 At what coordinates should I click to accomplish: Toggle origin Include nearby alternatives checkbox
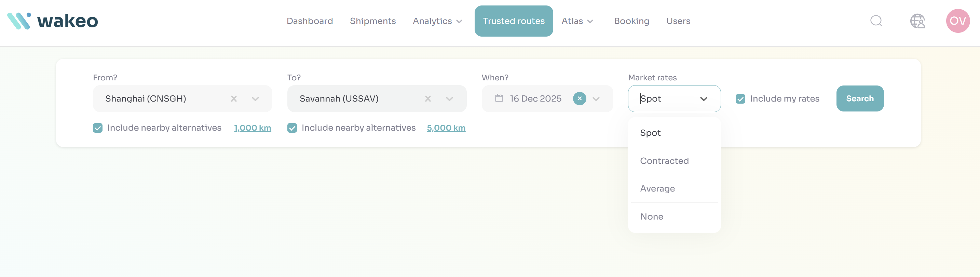point(98,128)
